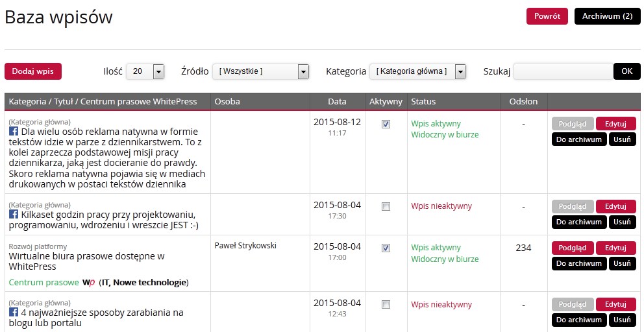This screenshot has height=332, width=644.
Task: Sort by the Data column header
Action: [337, 102]
